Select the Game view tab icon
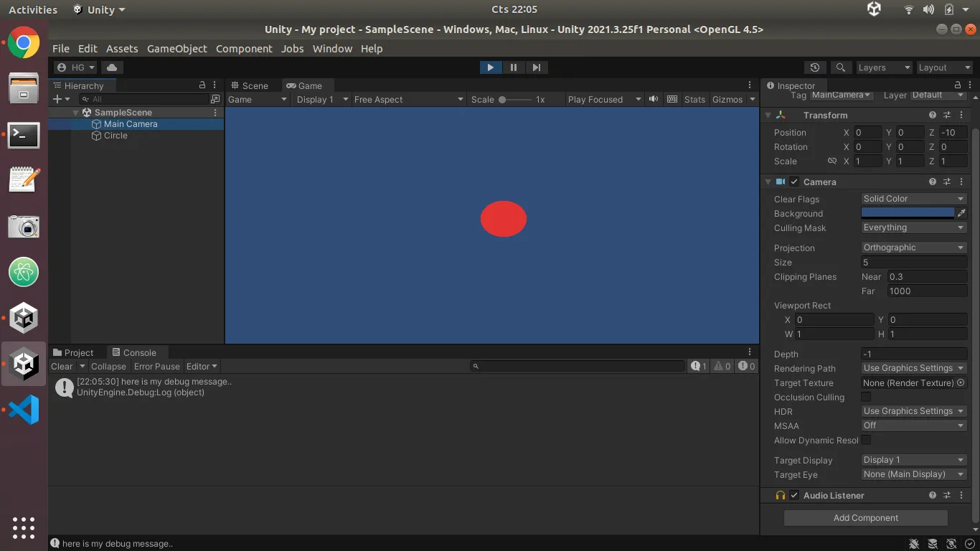Image resolution: width=980 pixels, height=551 pixels. [291, 85]
